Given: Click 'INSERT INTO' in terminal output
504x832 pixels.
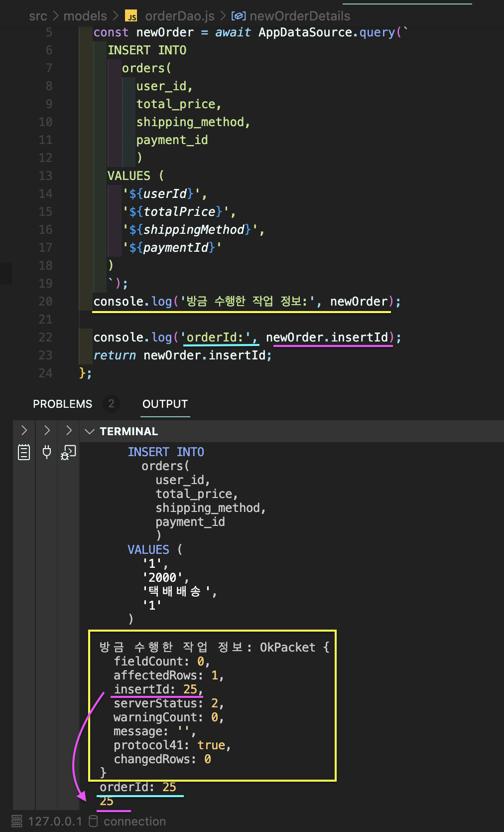Looking at the screenshot, I should pos(166,452).
